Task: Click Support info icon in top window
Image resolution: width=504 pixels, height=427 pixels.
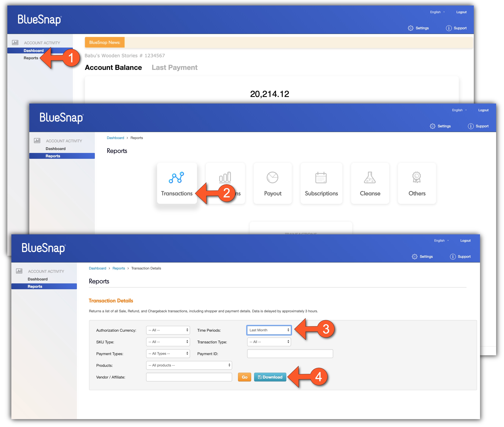Action: 449,28
